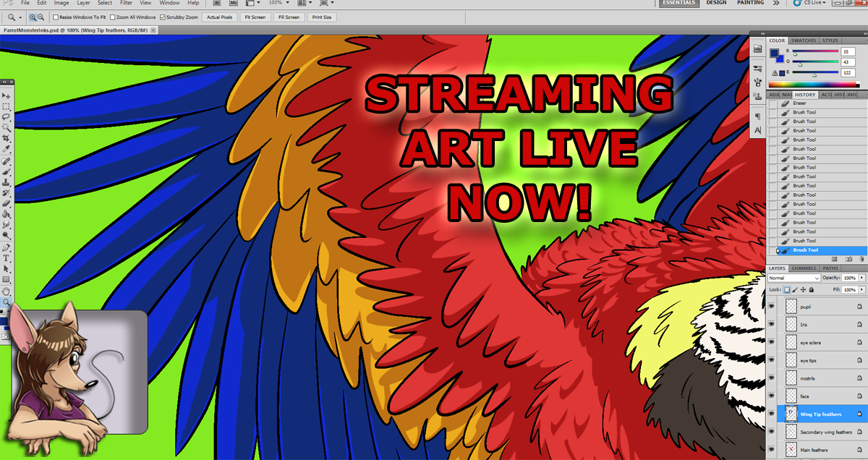The width and height of the screenshot is (868, 460).
Task: Open the File menu
Action: [x=25, y=3]
